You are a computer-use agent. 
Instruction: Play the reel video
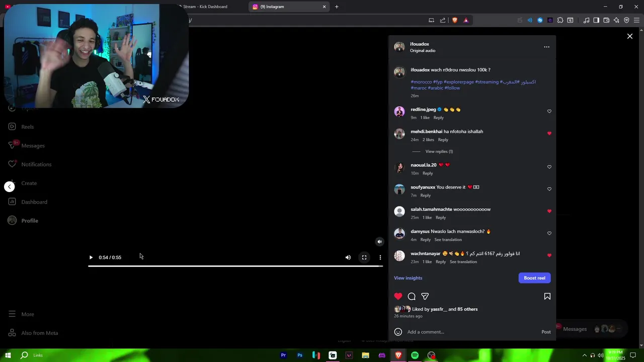[91, 257]
